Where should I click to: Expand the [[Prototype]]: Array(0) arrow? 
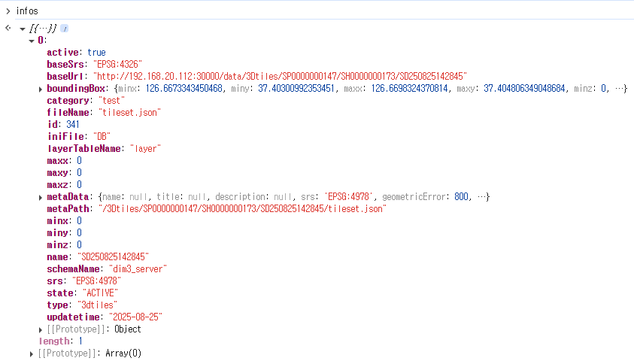click(x=32, y=354)
